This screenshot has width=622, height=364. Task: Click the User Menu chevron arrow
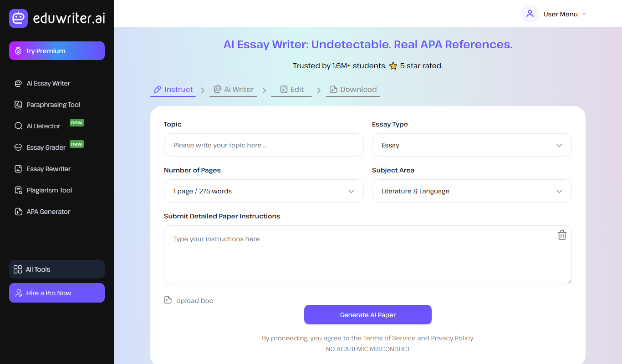(x=584, y=14)
